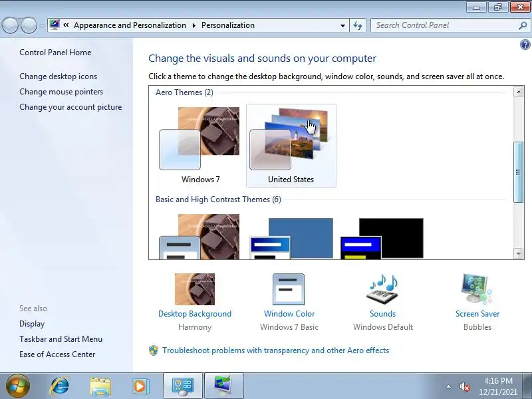Click the taskbar clock and date
The width and height of the screenshot is (532, 399).
498,386
